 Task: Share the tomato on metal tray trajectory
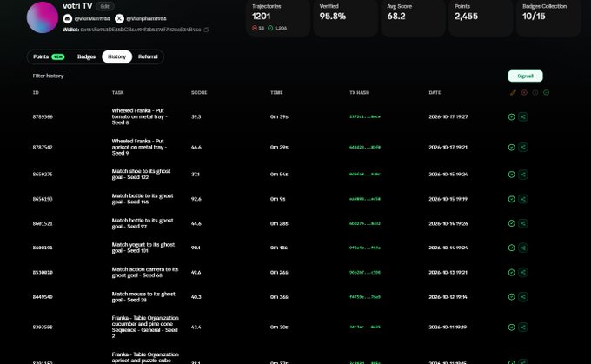click(x=523, y=116)
